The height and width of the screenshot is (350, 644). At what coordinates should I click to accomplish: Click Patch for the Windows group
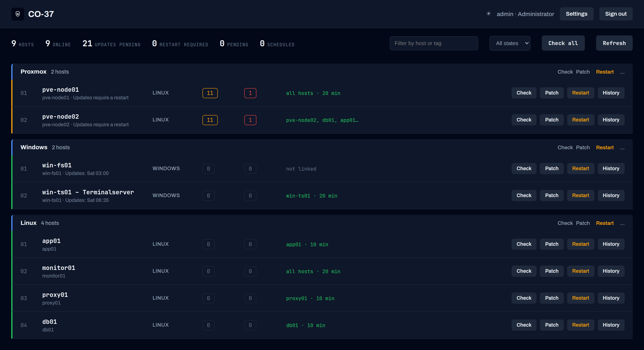click(582, 148)
